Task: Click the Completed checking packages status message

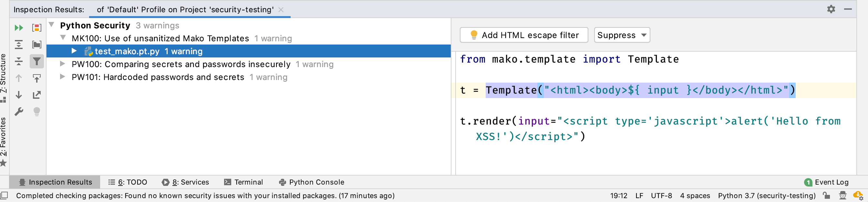Action: click(x=205, y=196)
